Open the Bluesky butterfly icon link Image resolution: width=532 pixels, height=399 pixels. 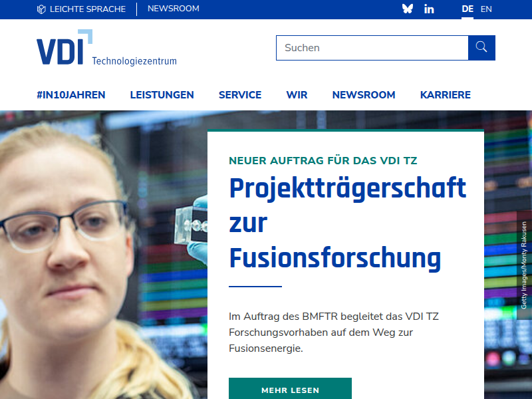(408, 9)
